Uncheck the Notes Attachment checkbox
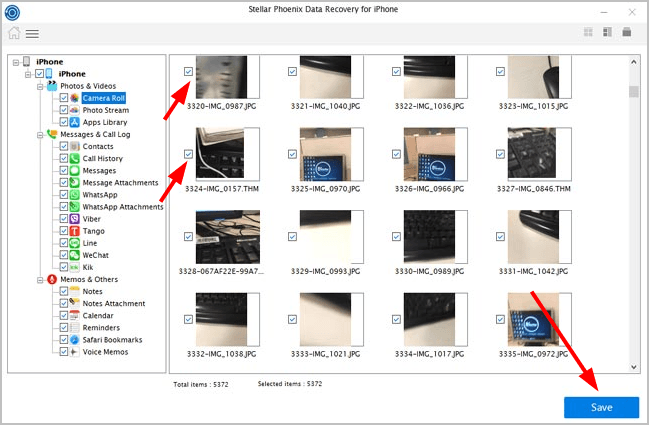The width and height of the screenshot is (649, 425). tap(64, 303)
